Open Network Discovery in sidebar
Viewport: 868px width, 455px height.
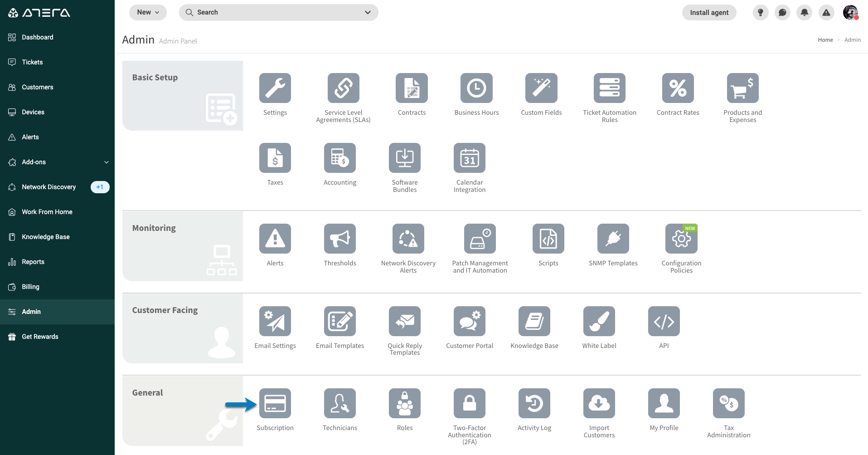57,187
